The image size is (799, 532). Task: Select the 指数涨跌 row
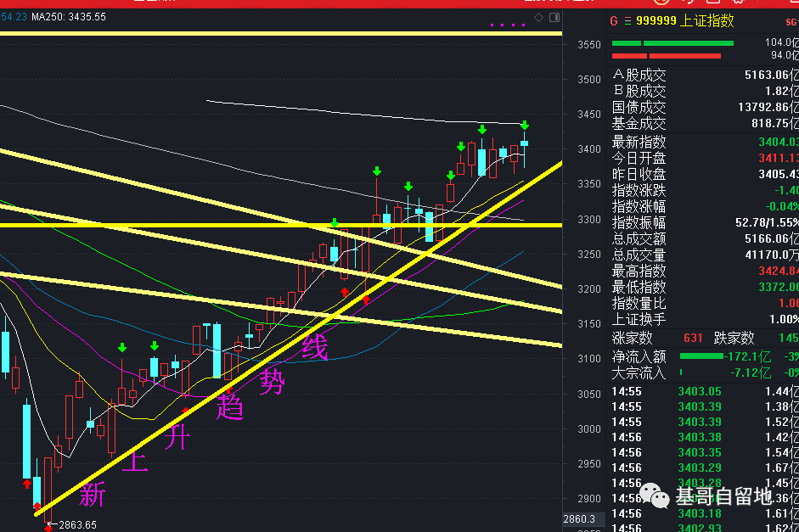pyautogui.click(x=706, y=190)
